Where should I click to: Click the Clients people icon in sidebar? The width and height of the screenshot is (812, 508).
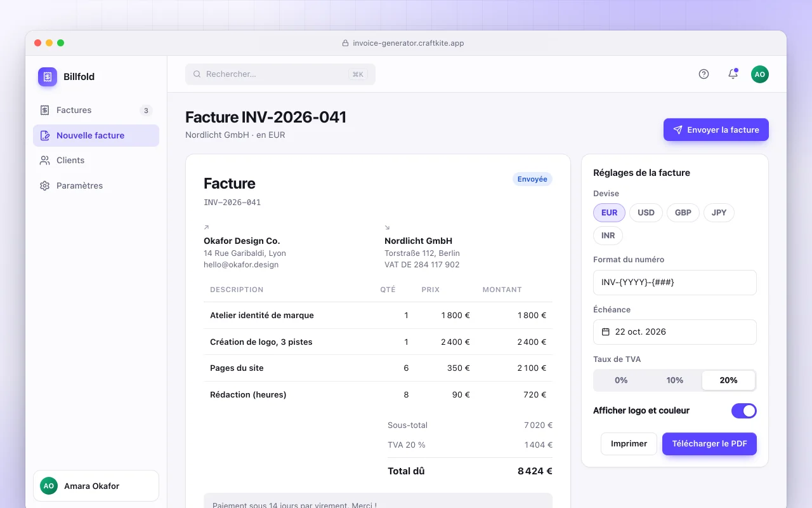coord(44,161)
